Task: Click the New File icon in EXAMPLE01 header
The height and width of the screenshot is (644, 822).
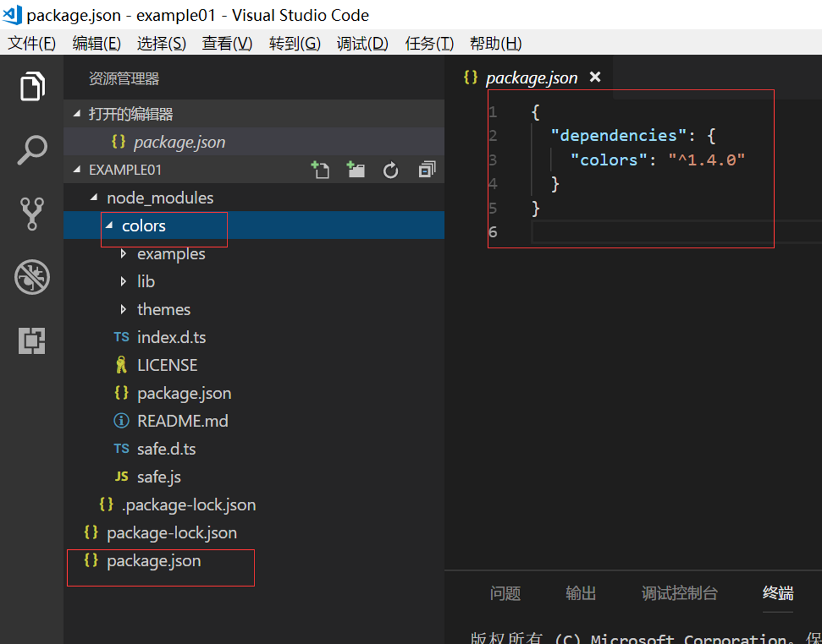Action: 320,170
